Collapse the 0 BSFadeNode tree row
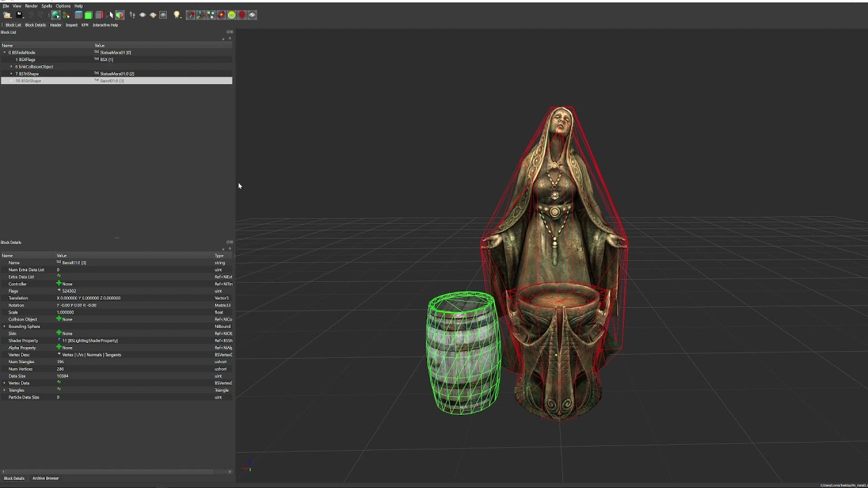Viewport: 868px width, 488px height. point(4,52)
